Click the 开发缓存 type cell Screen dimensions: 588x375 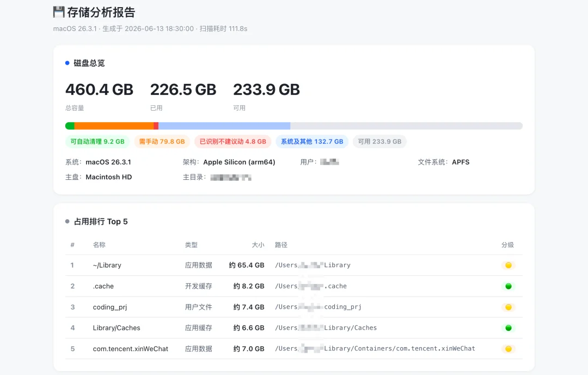click(198, 286)
